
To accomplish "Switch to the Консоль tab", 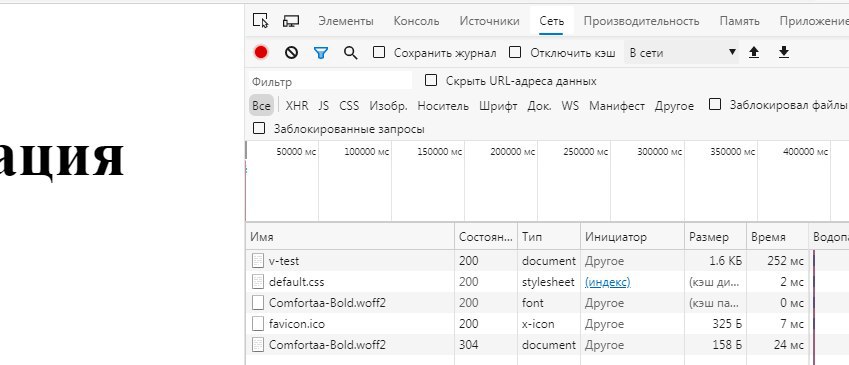I will pos(416,21).
